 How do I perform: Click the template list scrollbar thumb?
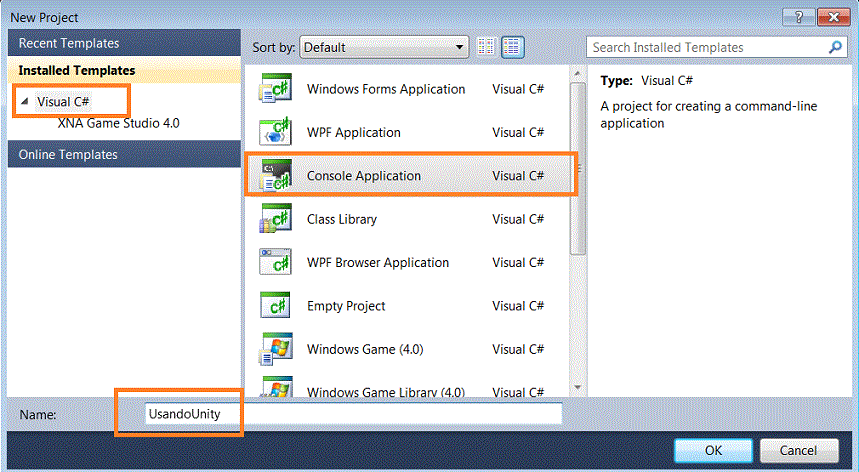pyautogui.click(x=577, y=169)
